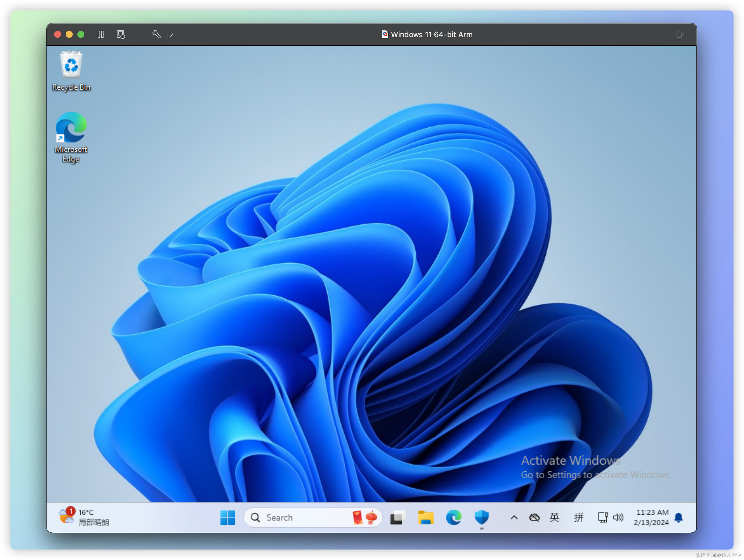The width and height of the screenshot is (744, 560).
Task: Toggle the 英 input language indicator
Action: 554,517
